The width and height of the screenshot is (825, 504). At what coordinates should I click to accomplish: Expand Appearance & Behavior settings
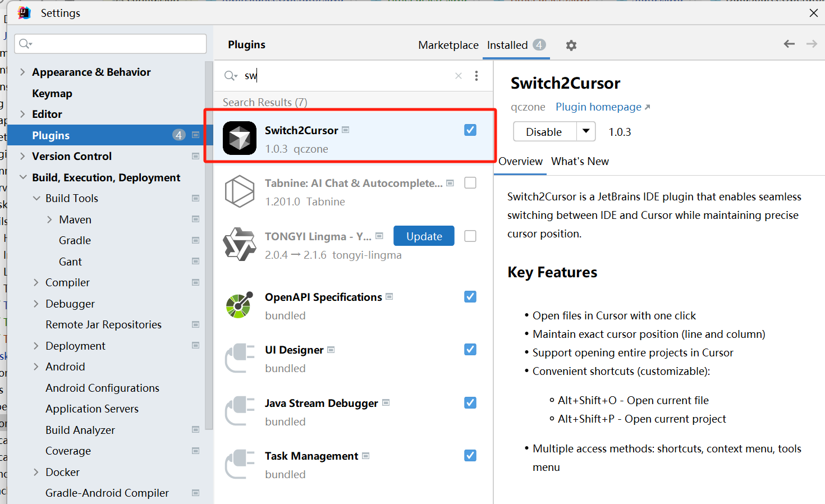coord(22,72)
